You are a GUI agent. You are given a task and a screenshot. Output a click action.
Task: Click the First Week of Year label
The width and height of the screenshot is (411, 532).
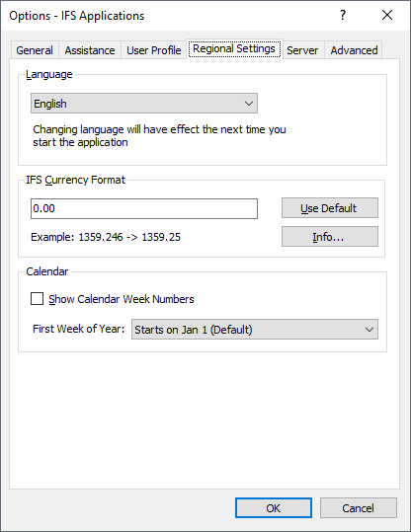(x=78, y=329)
